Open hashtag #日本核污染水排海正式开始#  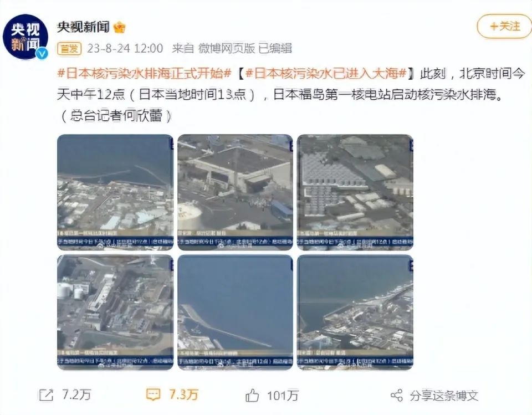pos(145,73)
